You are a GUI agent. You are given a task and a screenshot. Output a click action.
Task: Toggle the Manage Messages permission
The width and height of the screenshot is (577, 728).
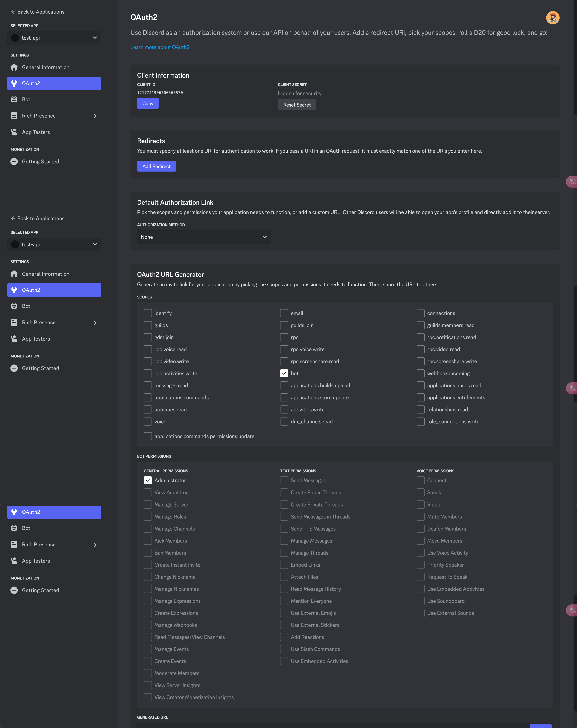coord(284,541)
